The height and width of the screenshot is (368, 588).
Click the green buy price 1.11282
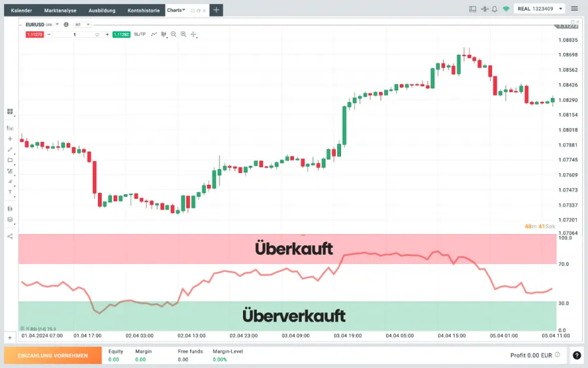click(121, 35)
